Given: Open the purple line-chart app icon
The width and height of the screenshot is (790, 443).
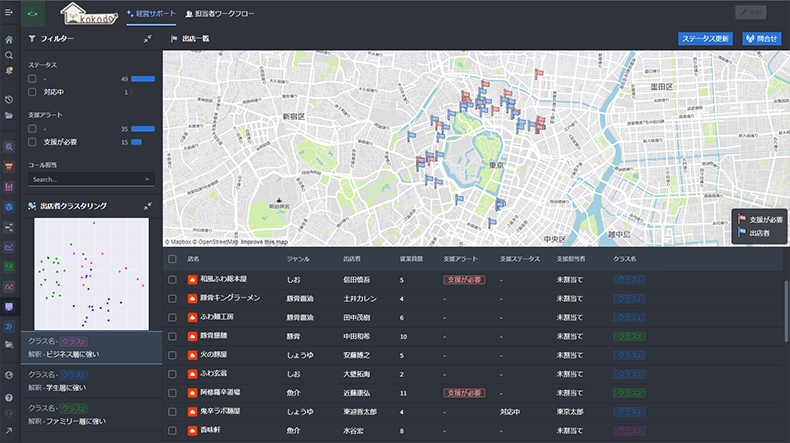Looking at the screenshot, I should point(9,247).
